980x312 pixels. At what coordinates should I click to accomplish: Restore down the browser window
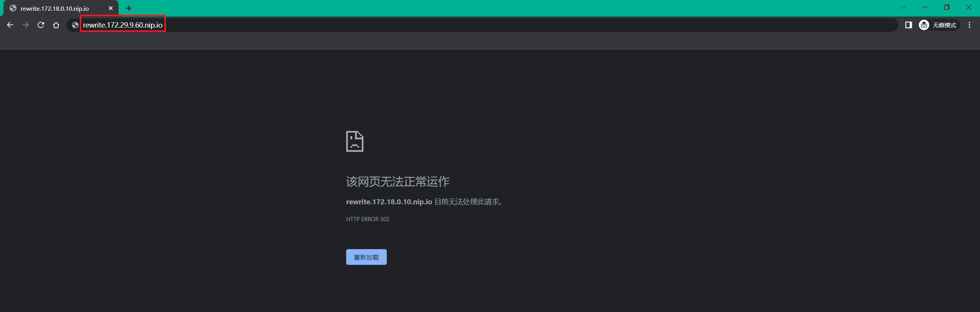click(x=947, y=7)
